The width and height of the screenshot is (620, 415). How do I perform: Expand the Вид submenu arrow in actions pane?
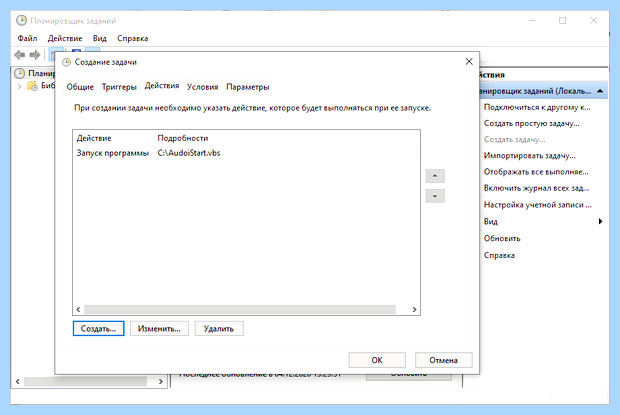point(600,221)
